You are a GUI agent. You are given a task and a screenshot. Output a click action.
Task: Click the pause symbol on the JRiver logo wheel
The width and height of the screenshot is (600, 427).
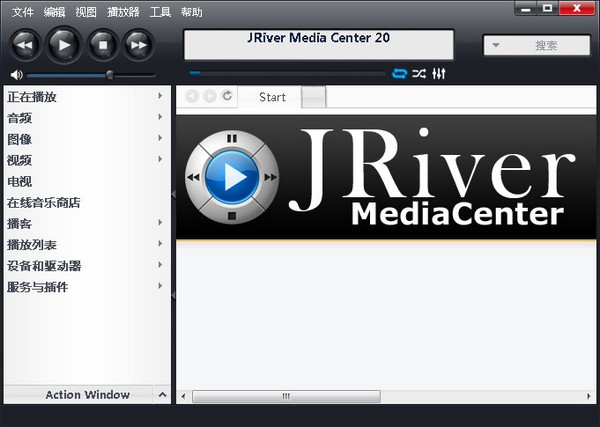coord(232,139)
